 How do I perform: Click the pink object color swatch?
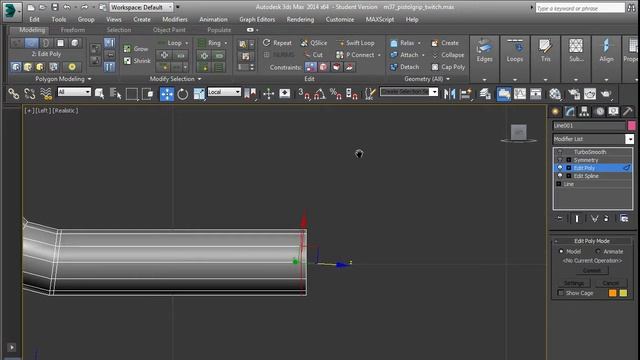click(x=631, y=126)
